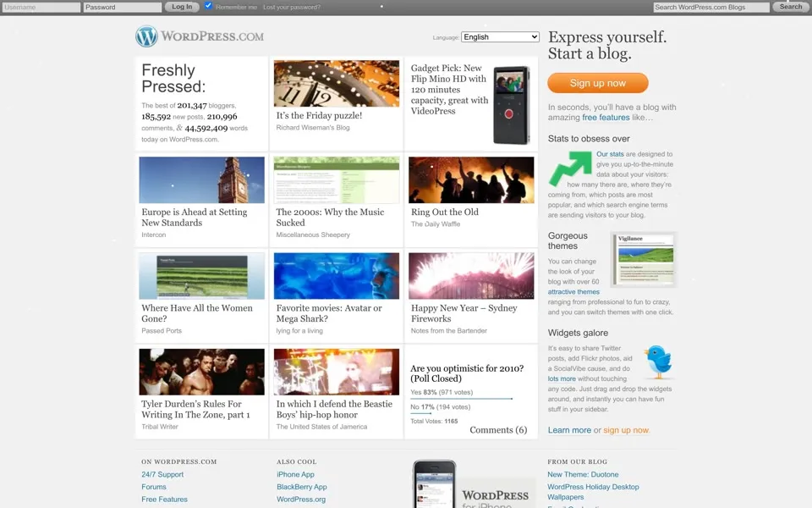Open the Big Ben Europe thumbnail
812x508 pixels.
(202, 179)
